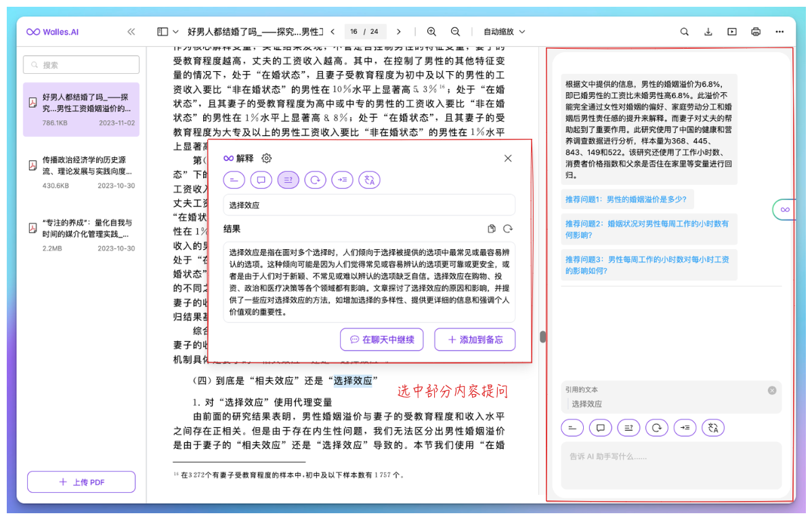Toggle the PDF sidebar panel icon
812x520 pixels.
pyautogui.click(x=163, y=32)
